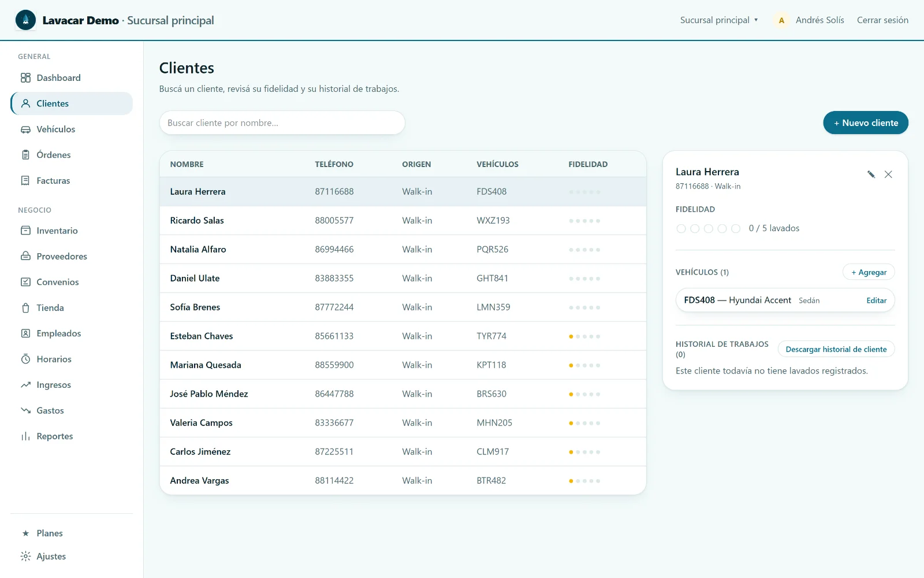Click Andrés Solís user name
The width and height of the screenshot is (924, 578).
pos(819,20)
